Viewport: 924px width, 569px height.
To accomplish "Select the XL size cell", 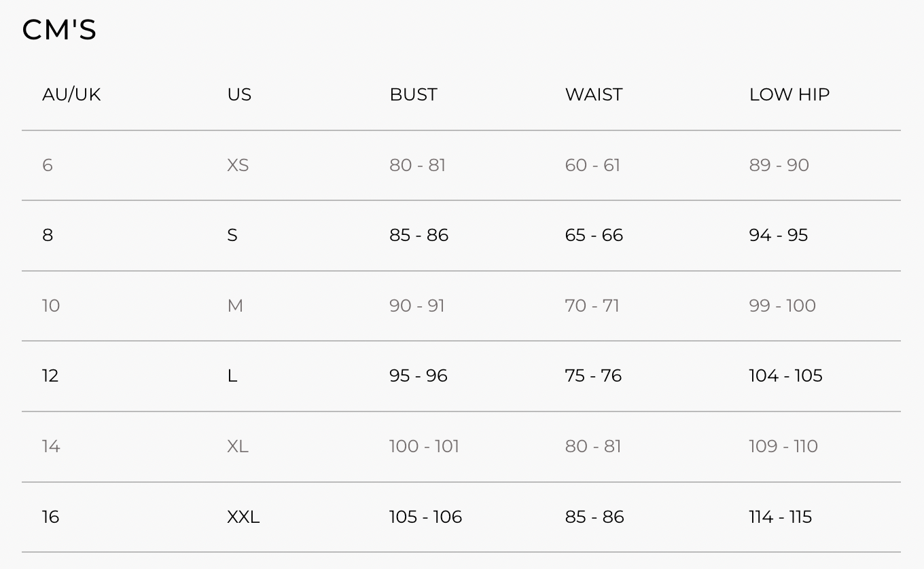I will click(x=238, y=446).
